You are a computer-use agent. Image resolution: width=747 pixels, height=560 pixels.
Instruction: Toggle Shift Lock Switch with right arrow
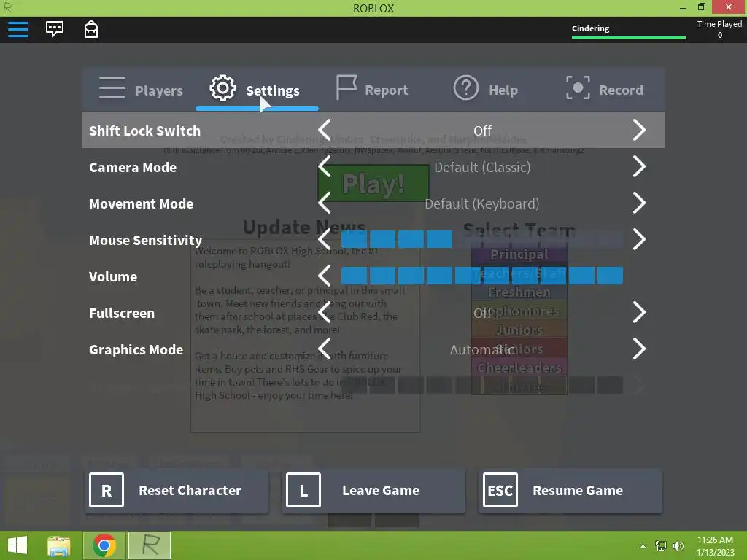click(x=639, y=130)
